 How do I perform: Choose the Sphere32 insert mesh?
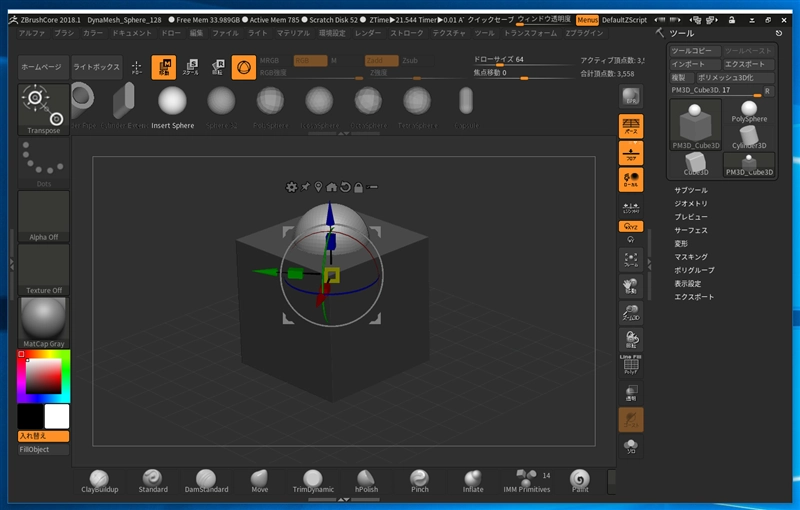[x=221, y=108]
